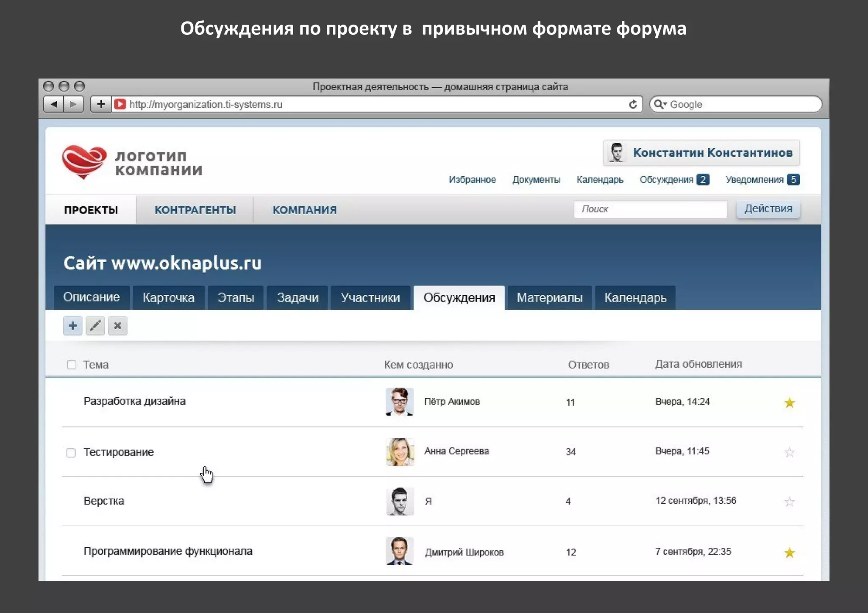This screenshot has height=613, width=868.
Task: Click the Календарь link in header
Action: point(600,180)
